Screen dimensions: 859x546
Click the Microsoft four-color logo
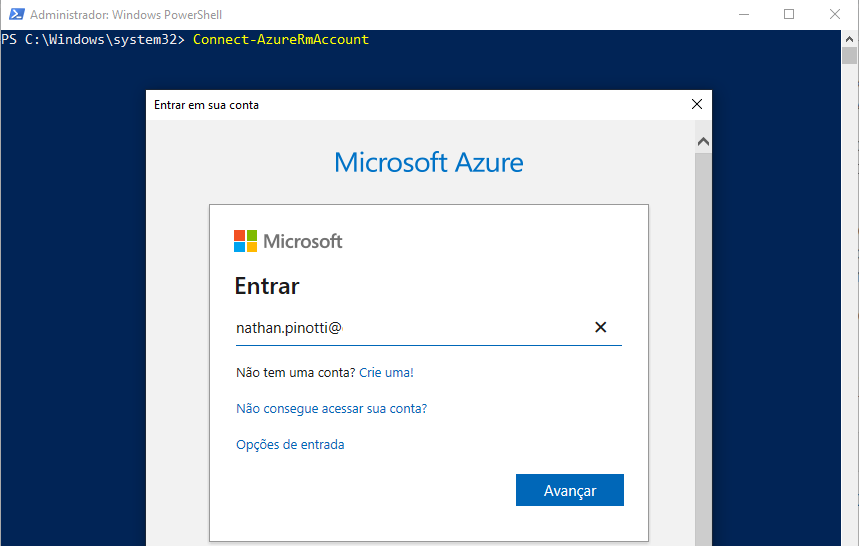pyautogui.click(x=245, y=241)
